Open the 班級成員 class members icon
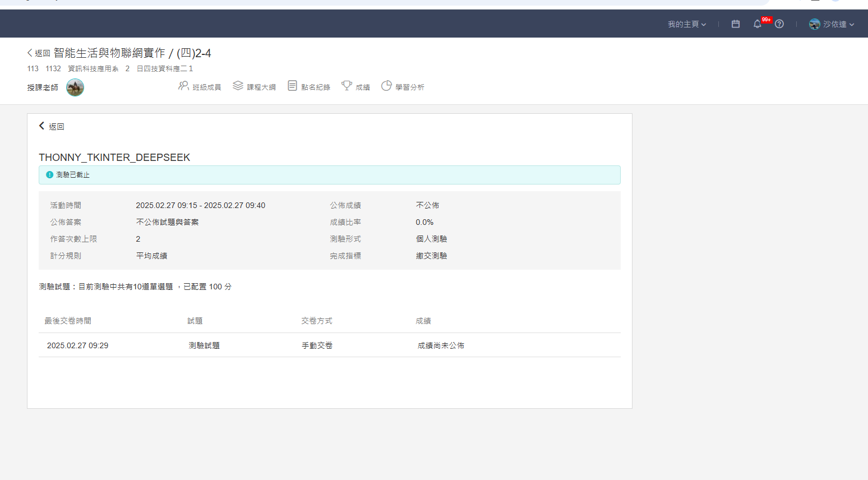This screenshot has width=868, height=480. (183, 86)
